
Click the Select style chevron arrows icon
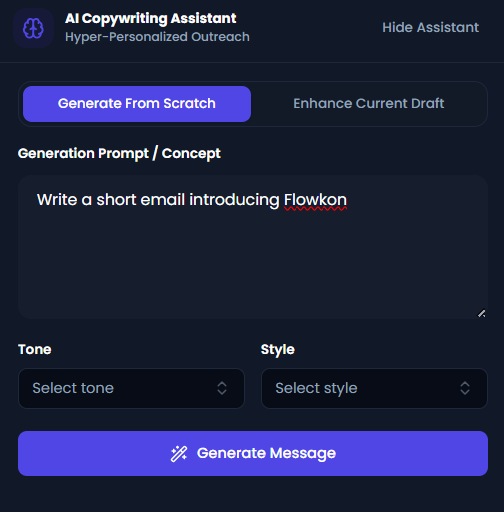coord(465,388)
